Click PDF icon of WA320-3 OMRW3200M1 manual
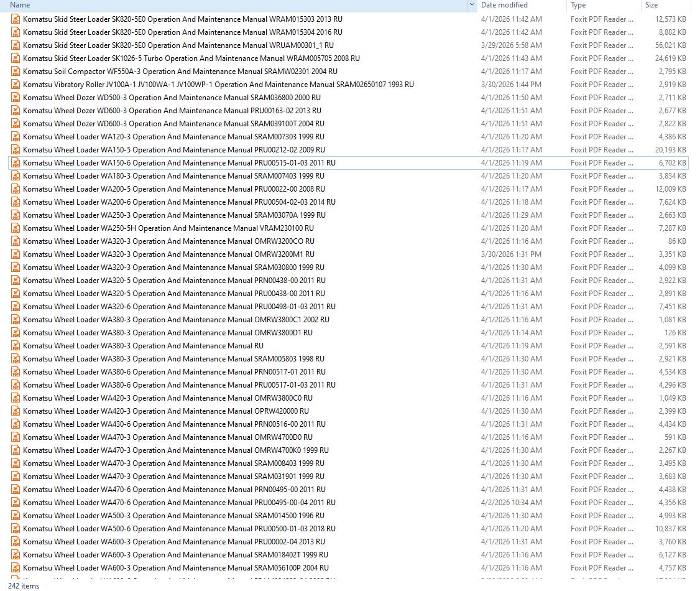 click(x=16, y=254)
